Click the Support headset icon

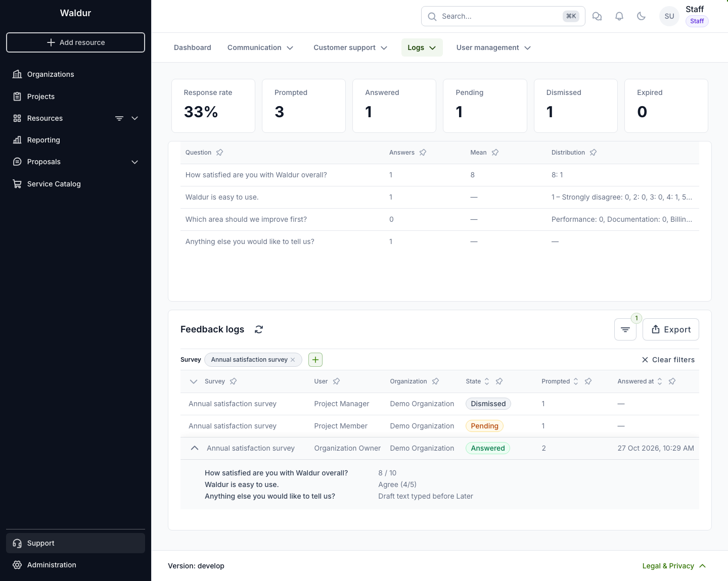tap(17, 543)
